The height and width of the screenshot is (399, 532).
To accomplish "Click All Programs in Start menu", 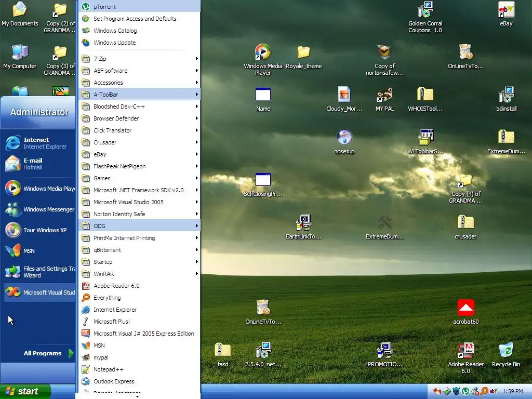I will 48,353.
